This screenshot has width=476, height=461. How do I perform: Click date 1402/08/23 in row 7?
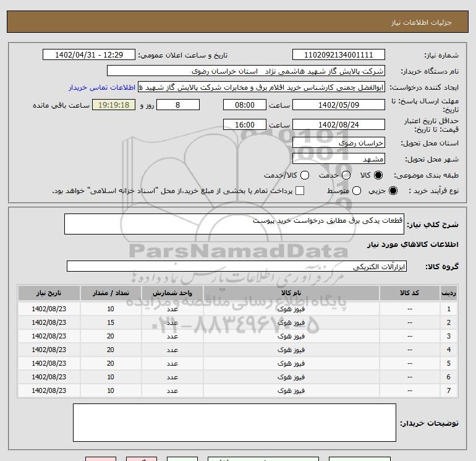tap(49, 391)
